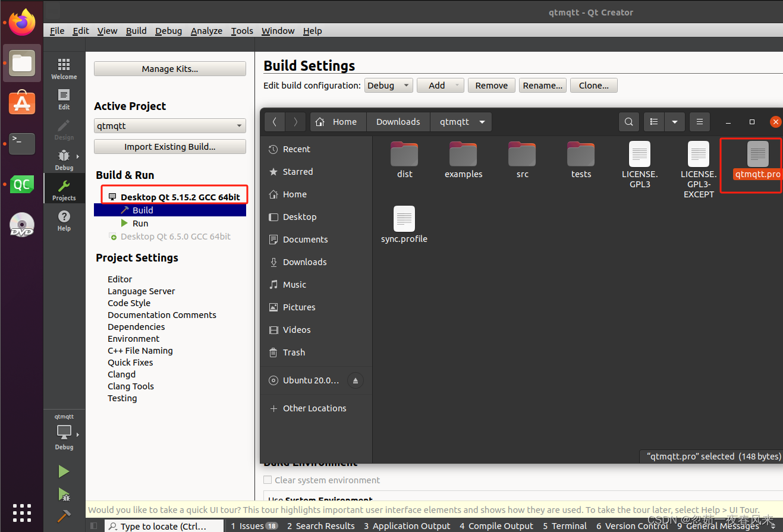
Task: Click the Clone configuration button
Action: 594,86
